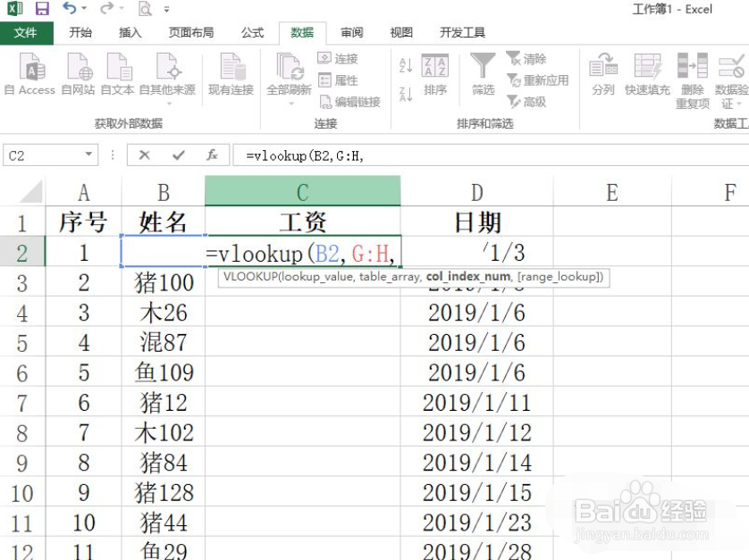Click the 编辑链接 button

349,102
